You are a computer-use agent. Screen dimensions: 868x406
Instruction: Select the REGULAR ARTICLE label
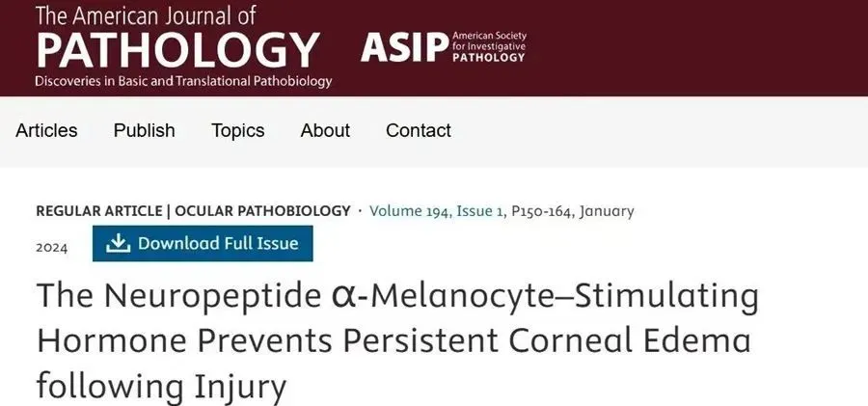click(99, 211)
